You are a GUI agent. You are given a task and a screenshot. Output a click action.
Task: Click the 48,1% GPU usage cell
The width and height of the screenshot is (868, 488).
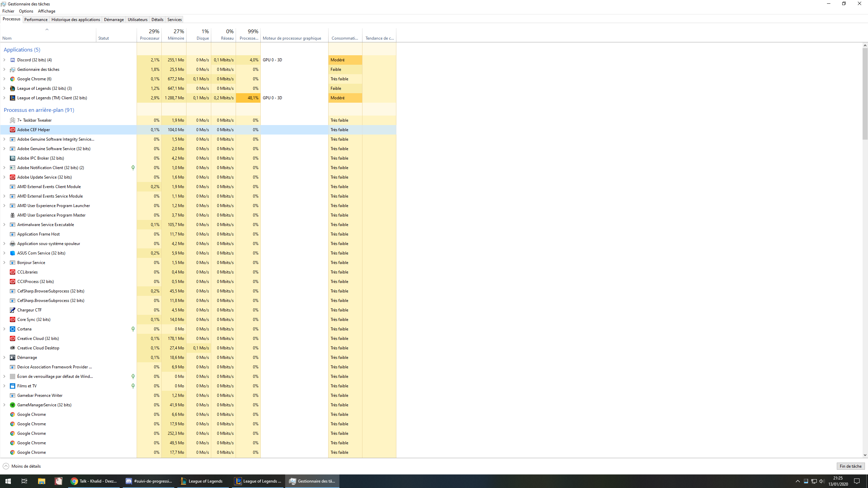tap(248, 98)
